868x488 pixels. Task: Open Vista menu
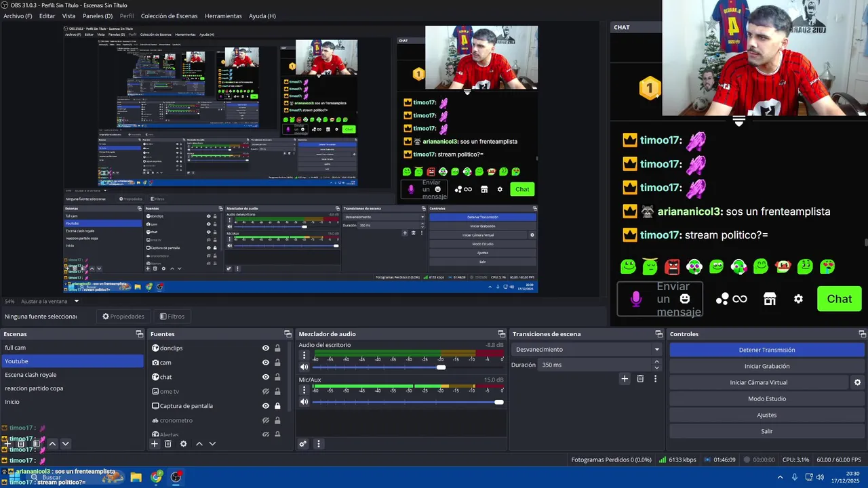[x=68, y=16]
